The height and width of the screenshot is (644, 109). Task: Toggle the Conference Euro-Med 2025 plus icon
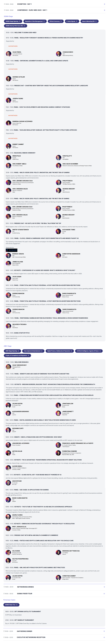click(104, 10)
